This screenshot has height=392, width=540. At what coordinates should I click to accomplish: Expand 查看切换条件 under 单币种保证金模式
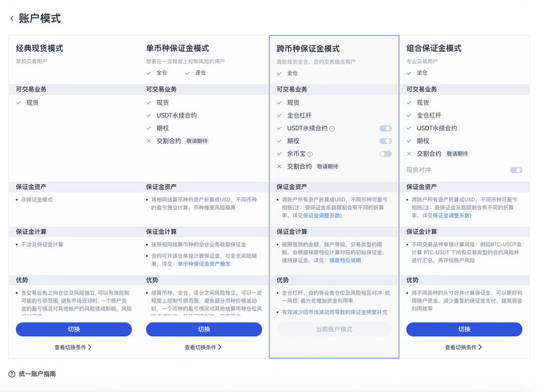(203, 347)
